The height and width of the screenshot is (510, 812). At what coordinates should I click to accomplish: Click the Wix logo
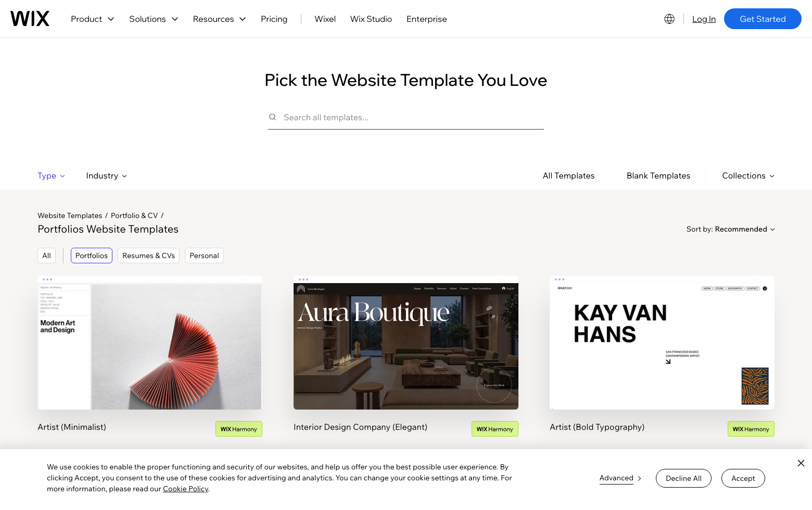(30, 19)
